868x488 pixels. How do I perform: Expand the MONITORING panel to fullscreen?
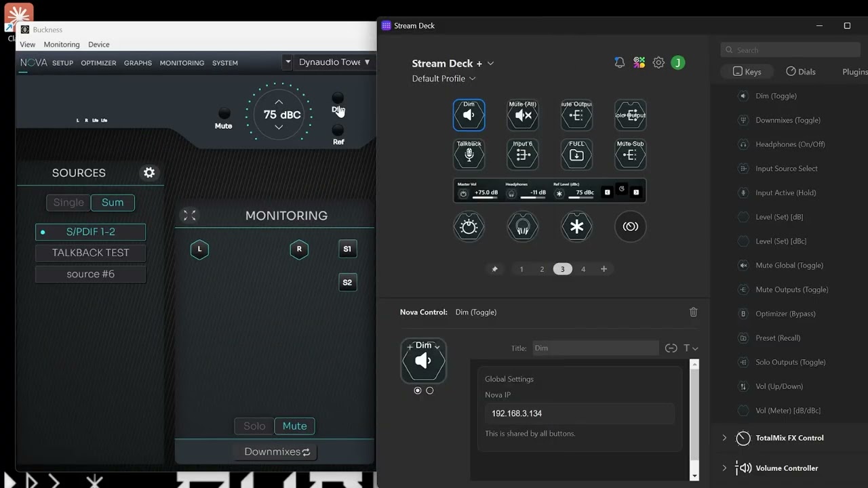tap(189, 216)
